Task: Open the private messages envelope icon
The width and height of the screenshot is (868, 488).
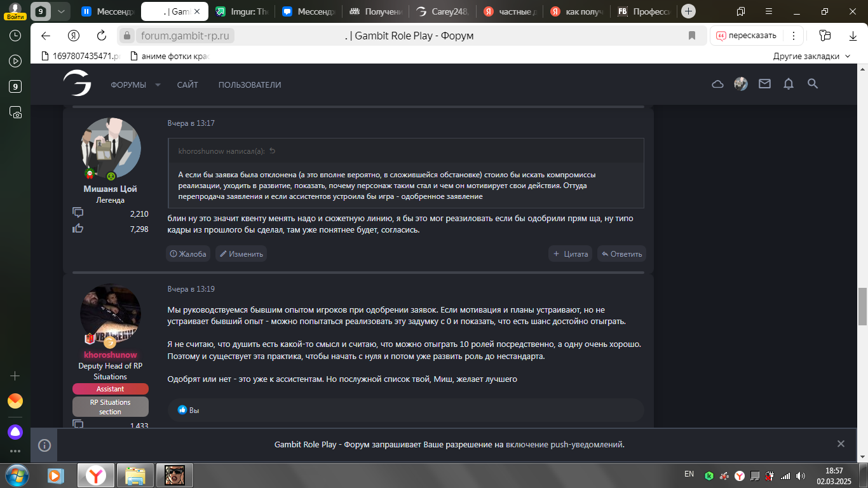Action: 764,84
